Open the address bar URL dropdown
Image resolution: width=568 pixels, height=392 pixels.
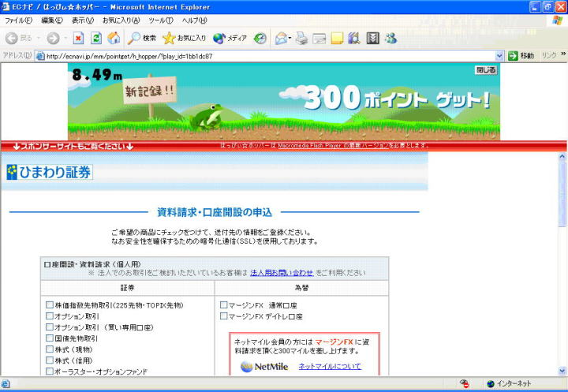[x=499, y=56]
